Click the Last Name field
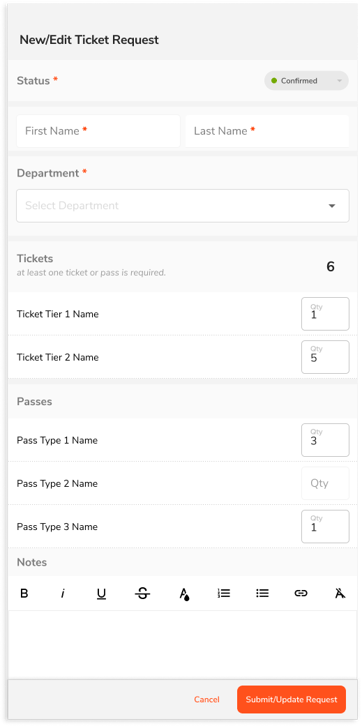This screenshot has width=362, height=726. click(267, 131)
